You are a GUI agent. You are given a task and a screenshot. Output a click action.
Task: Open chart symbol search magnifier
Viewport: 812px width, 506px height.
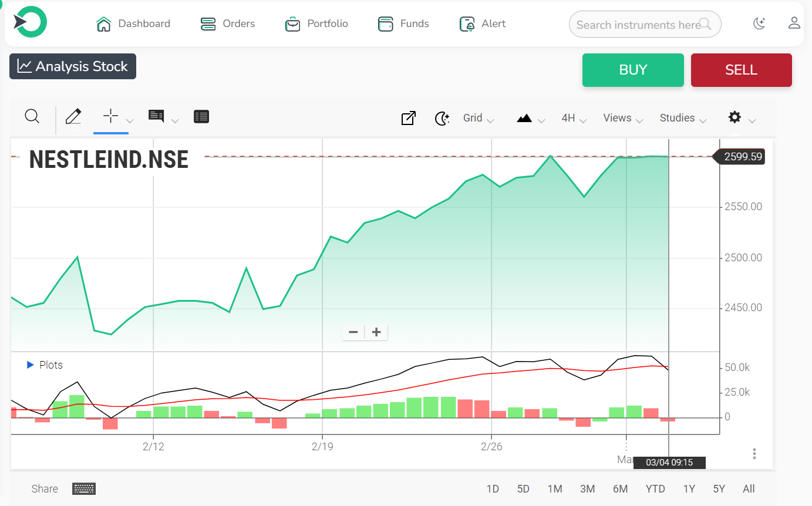32,116
